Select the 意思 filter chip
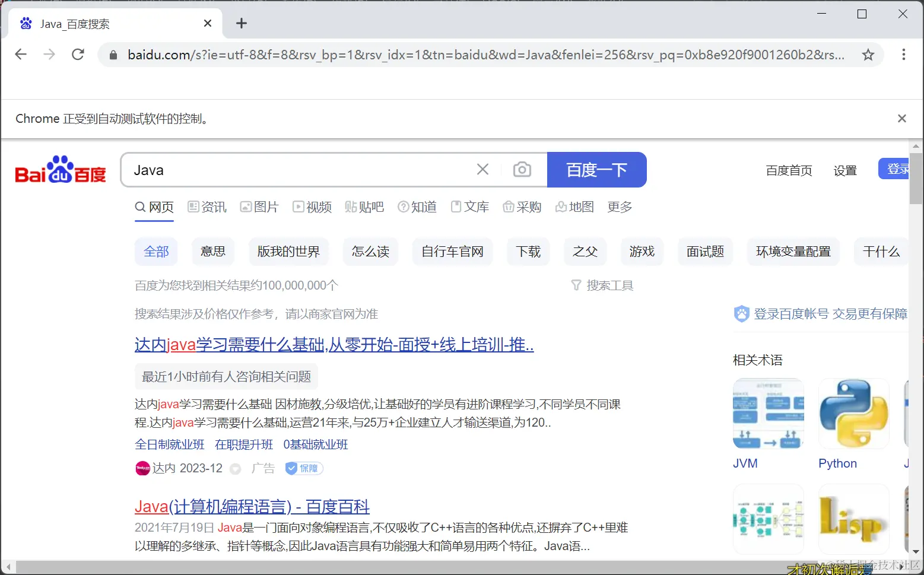The image size is (924, 575). [213, 252]
